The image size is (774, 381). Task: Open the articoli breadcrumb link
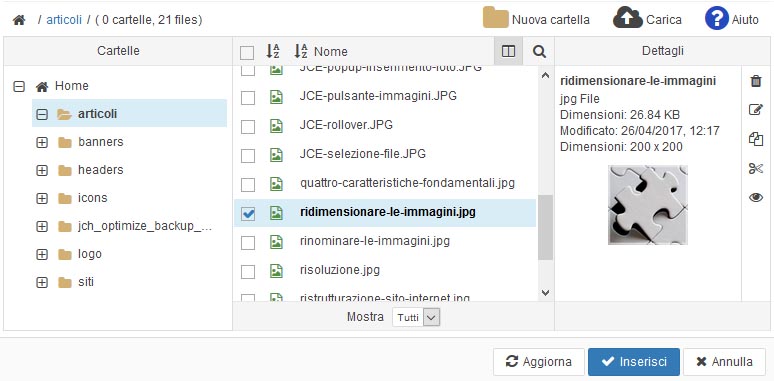[x=64, y=20]
